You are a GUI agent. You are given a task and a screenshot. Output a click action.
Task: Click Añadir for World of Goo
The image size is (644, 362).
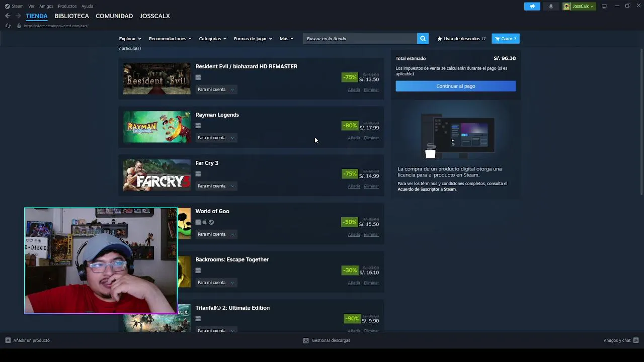[354, 234]
